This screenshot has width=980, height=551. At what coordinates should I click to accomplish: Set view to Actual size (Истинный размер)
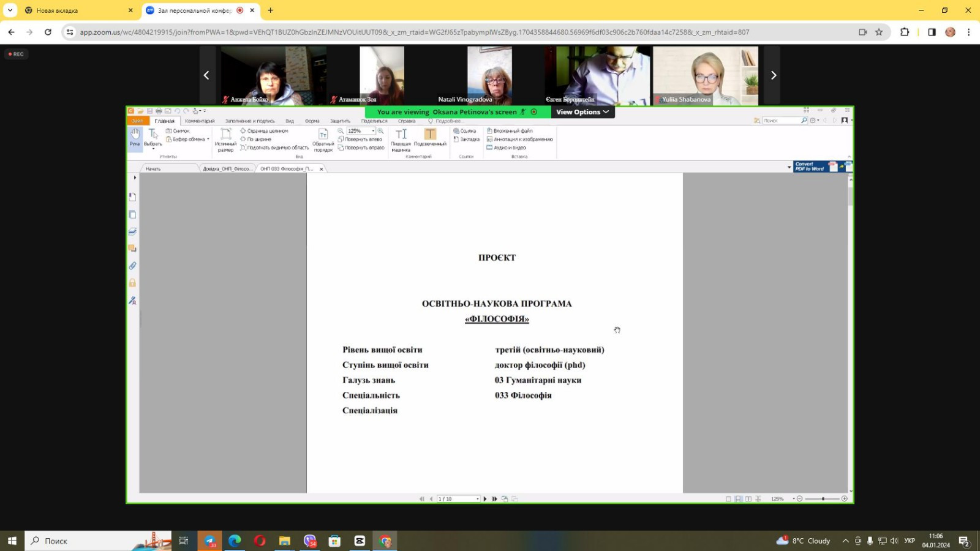[x=225, y=140]
